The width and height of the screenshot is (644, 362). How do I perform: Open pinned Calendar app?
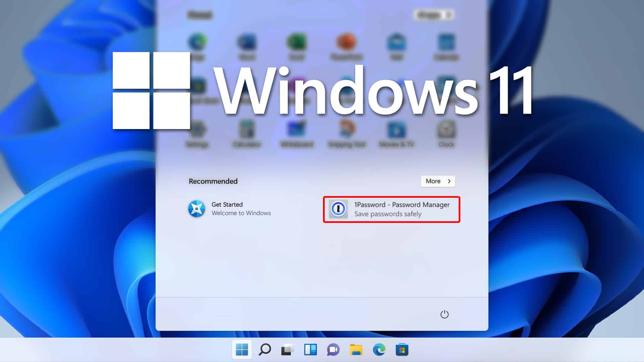[446, 47]
